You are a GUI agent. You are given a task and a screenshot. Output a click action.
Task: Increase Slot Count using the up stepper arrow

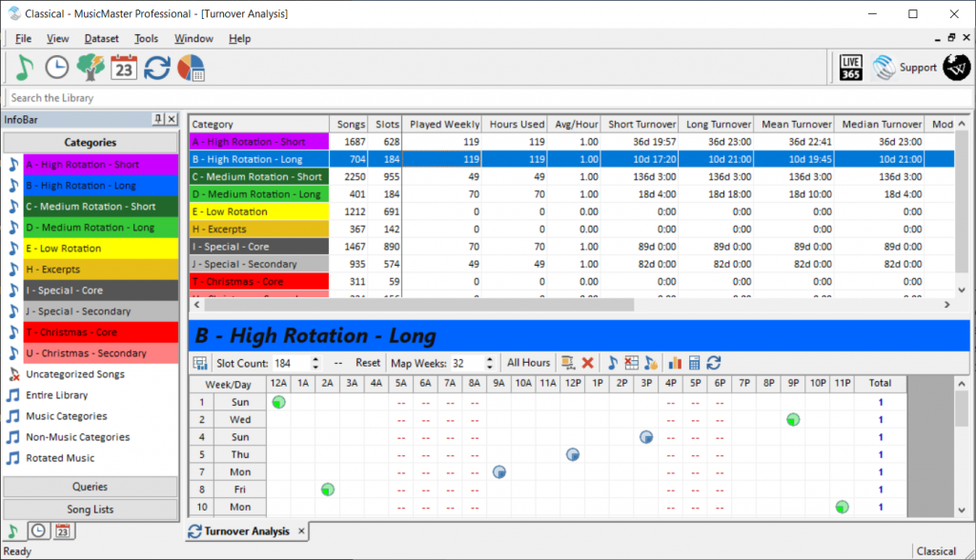(315, 359)
